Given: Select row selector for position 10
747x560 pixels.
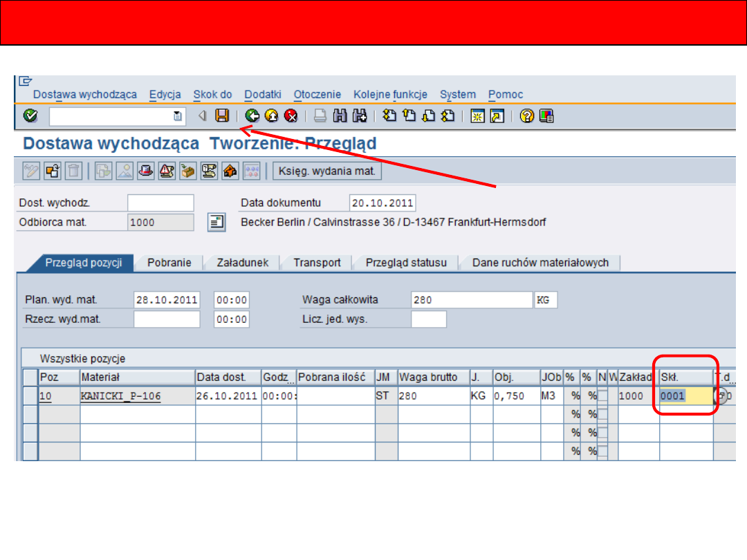Looking at the screenshot, I should click(x=29, y=396).
